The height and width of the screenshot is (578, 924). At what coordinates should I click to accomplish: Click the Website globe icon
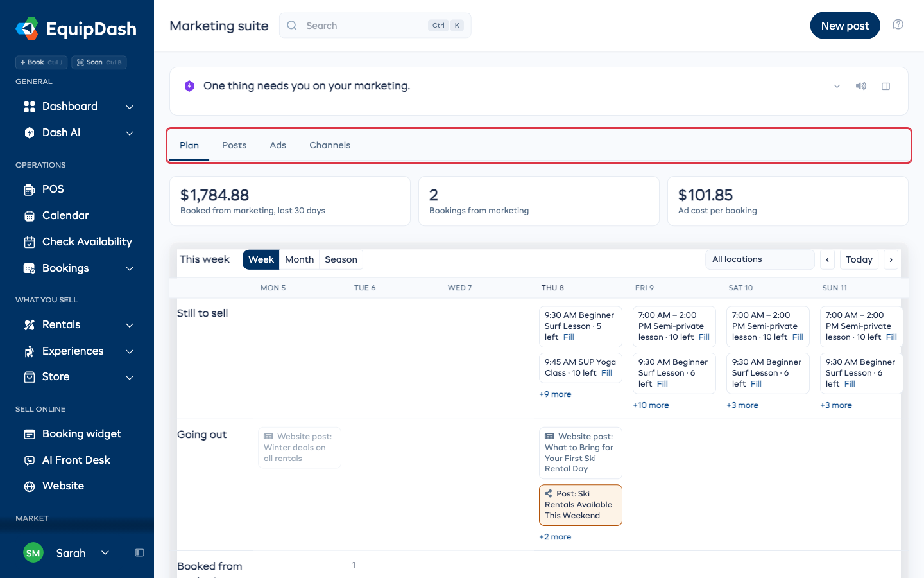click(x=30, y=486)
